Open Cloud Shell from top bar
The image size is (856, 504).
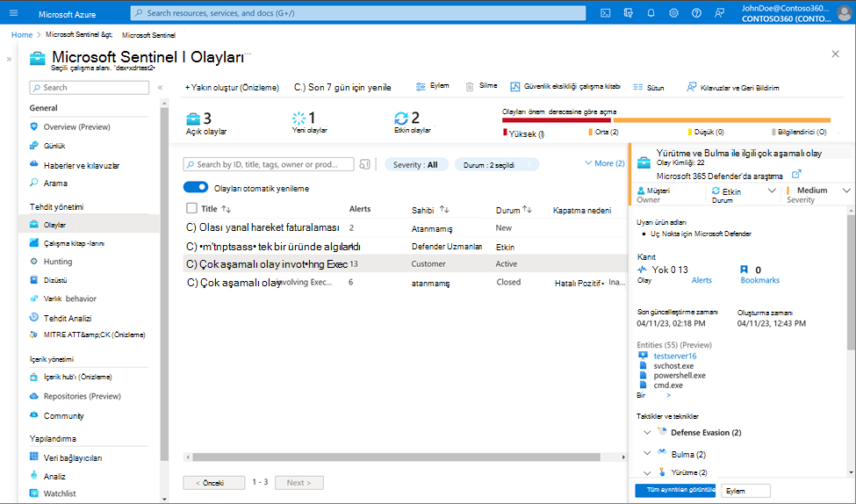606,13
